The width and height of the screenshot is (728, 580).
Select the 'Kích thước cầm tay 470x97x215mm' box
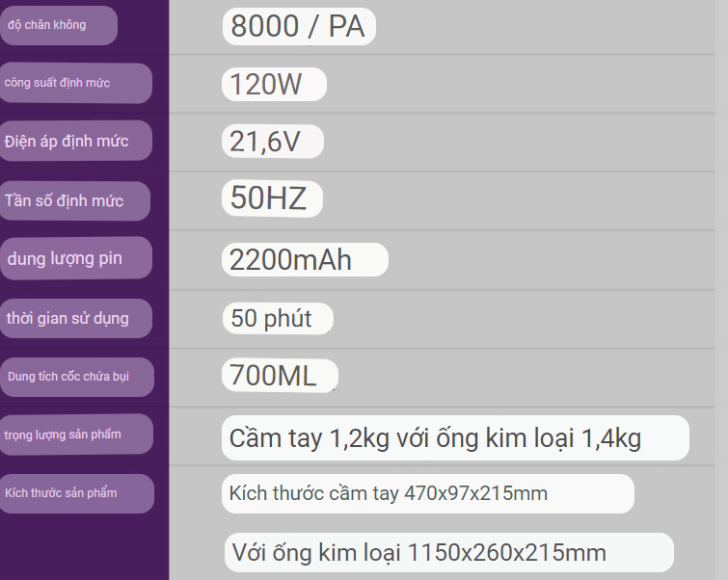pos(427,493)
